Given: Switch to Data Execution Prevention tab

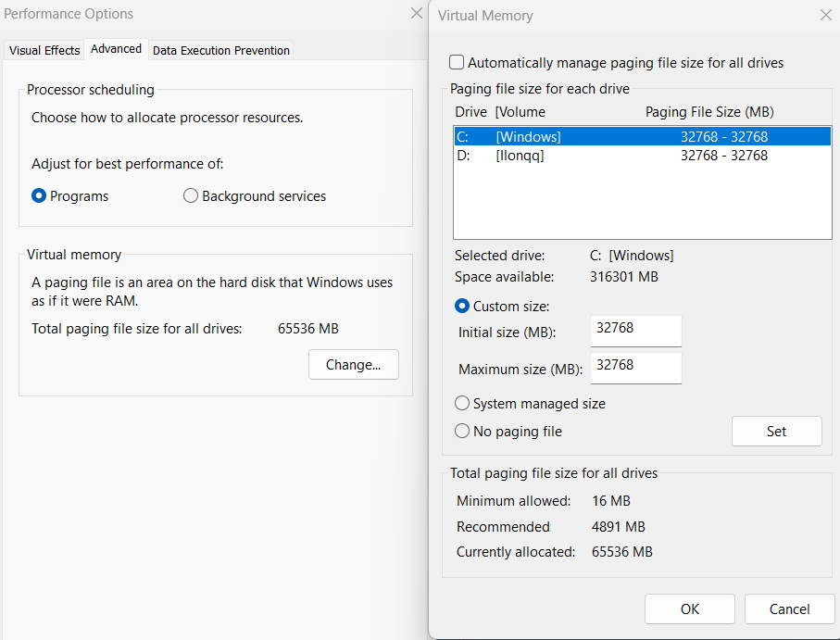Looking at the screenshot, I should pos(221,51).
